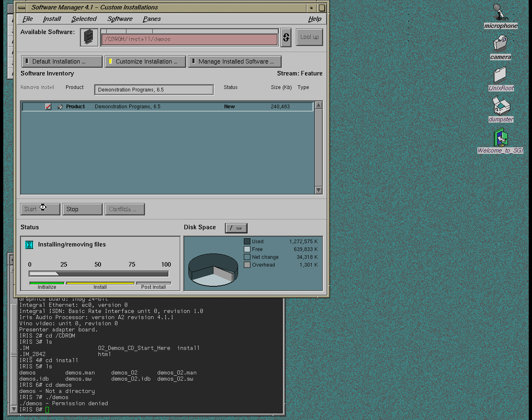The image size is (532, 420).
Task: Click the speaker icon in Demonstration Programs row
Action: pyautogui.click(x=60, y=107)
